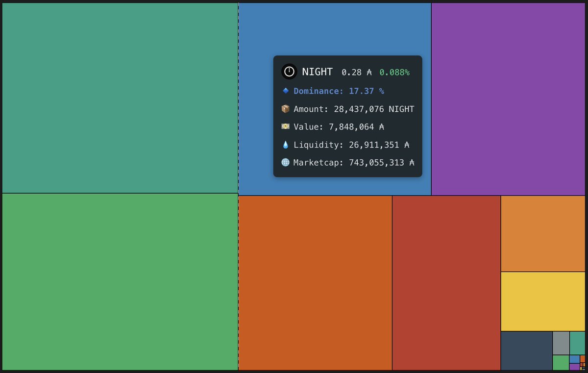Viewport: 588px width, 373px height.
Task: Click the Amount: 28,437,076 NIGHT line
Action: [354, 109]
